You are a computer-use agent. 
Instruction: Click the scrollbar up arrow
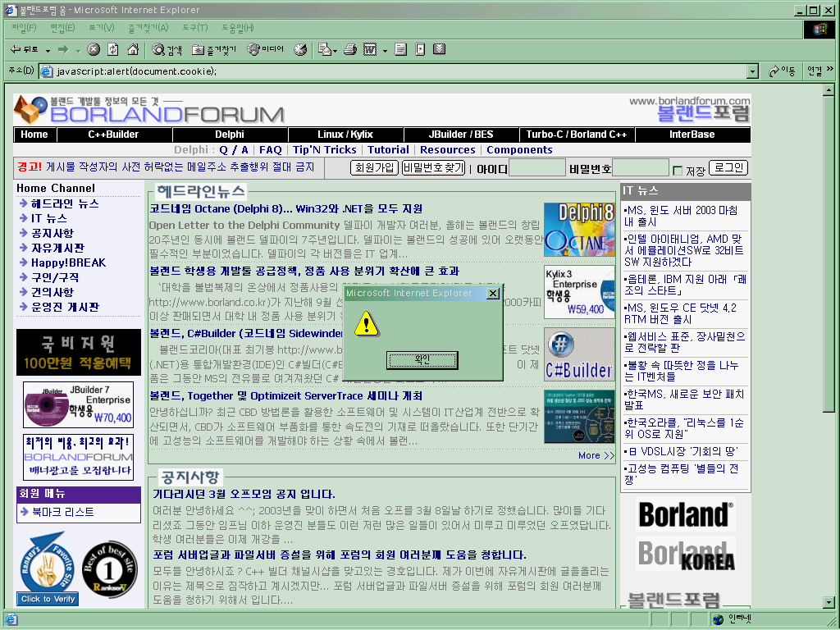pyautogui.click(x=829, y=89)
